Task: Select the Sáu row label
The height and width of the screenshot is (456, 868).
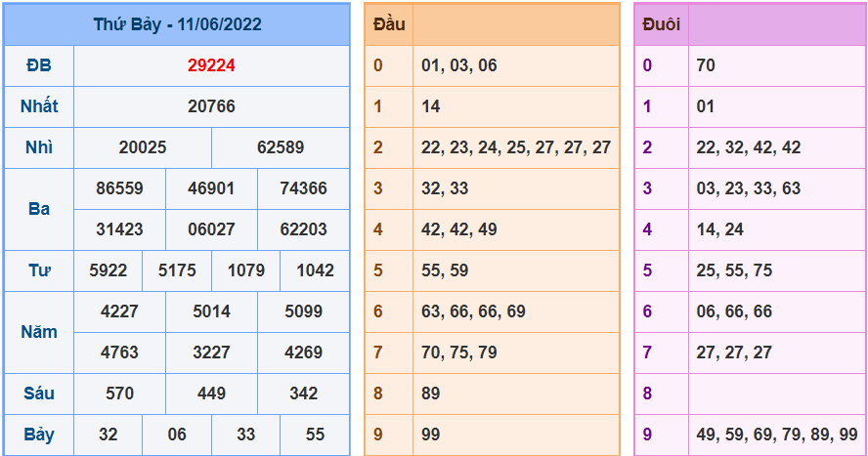Action: tap(39, 393)
